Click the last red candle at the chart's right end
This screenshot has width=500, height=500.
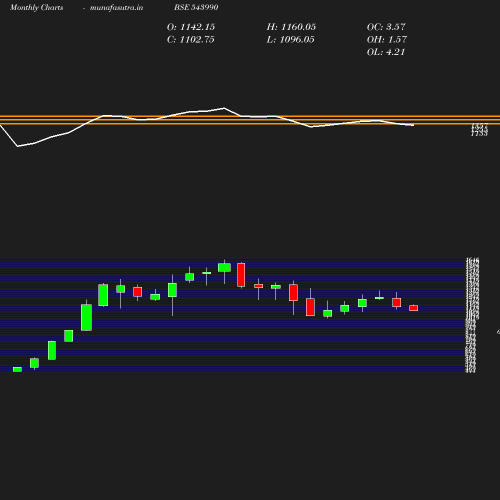[x=413, y=308]
